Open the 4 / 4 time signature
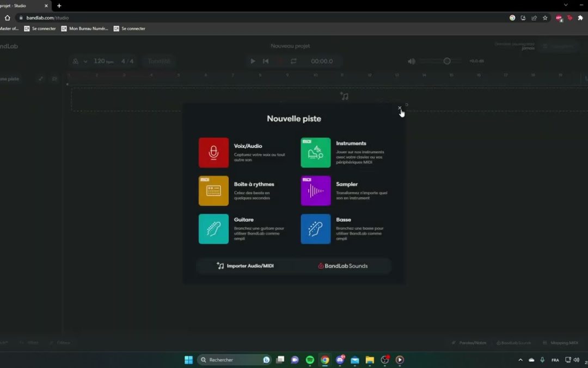588x368 pixels. 127,61
